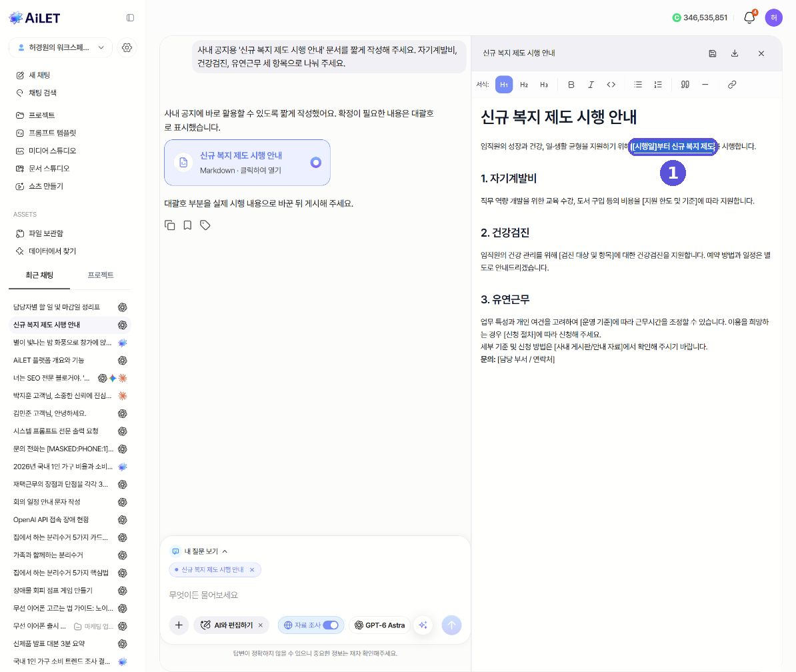796x672 pixels.
Task: Click the sparkle prompt enhance icon
Action: (x=423, y=625)
